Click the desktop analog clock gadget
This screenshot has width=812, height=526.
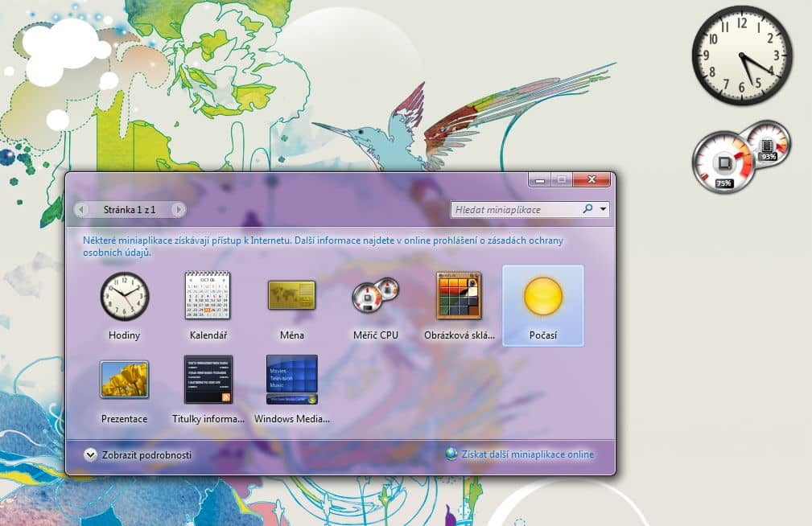(x=742, y=55)
